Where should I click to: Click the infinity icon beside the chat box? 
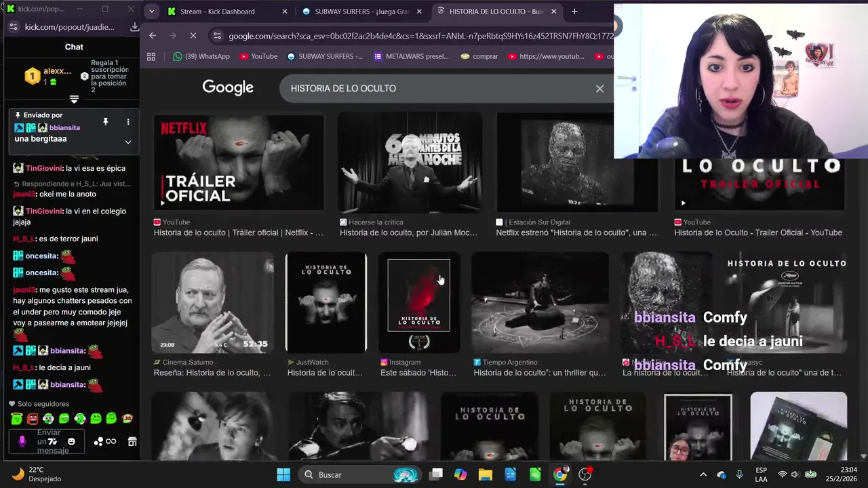[111, 441]
